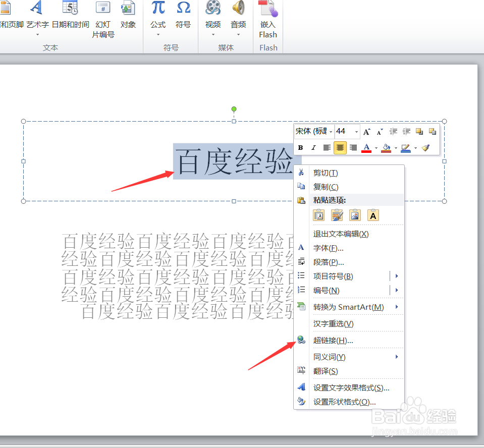Screen dimensions: 484x448
Task: Insert WordArt (艺术字) text
Action: [37, 19]
